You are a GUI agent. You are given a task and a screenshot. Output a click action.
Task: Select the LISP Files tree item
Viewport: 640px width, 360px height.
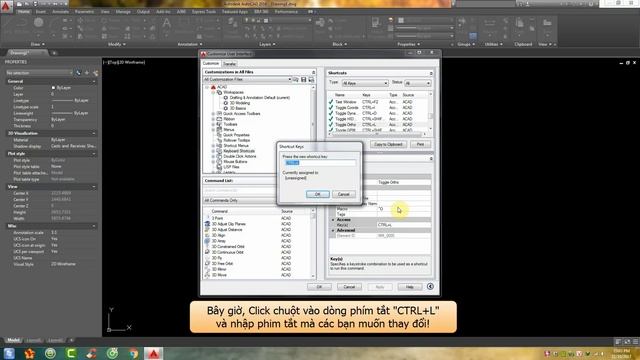tap(231, 167)
